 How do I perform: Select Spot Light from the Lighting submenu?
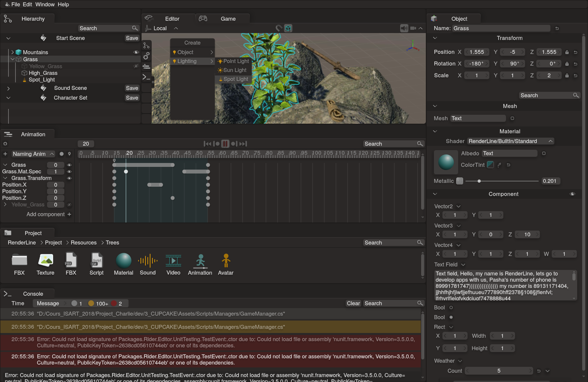pyautogui.click(x=235, y=79)
